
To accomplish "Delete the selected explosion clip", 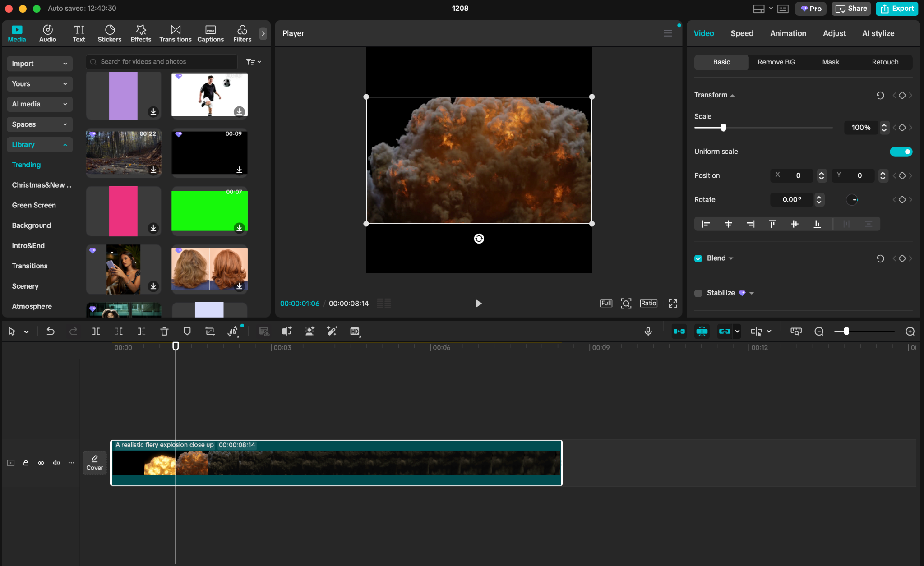I will [x=164, y=331].
